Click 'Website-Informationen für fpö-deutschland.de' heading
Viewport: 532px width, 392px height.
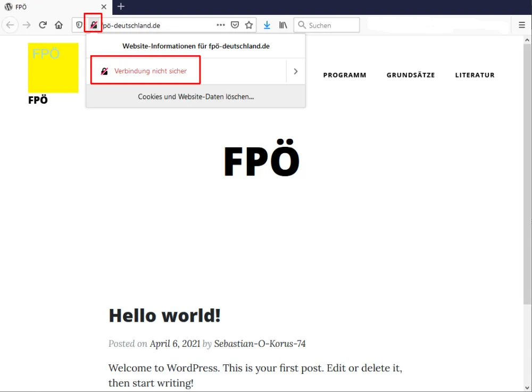[x=196, y=46]
